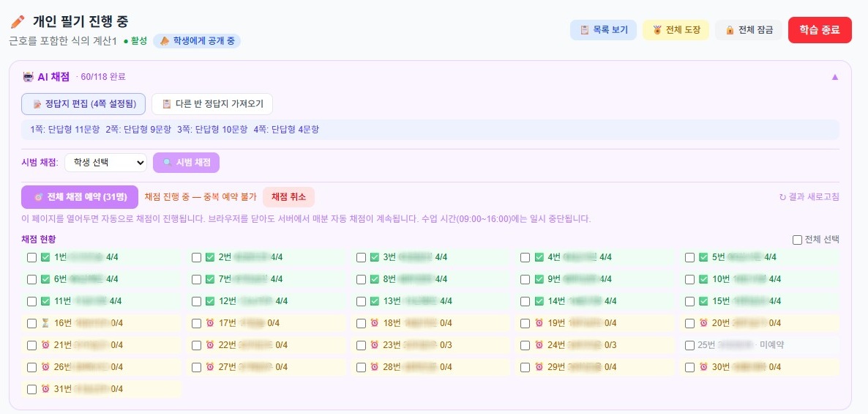Click the green check icon of 12번
The image size is (868, 414).
[x=210, y=301]
